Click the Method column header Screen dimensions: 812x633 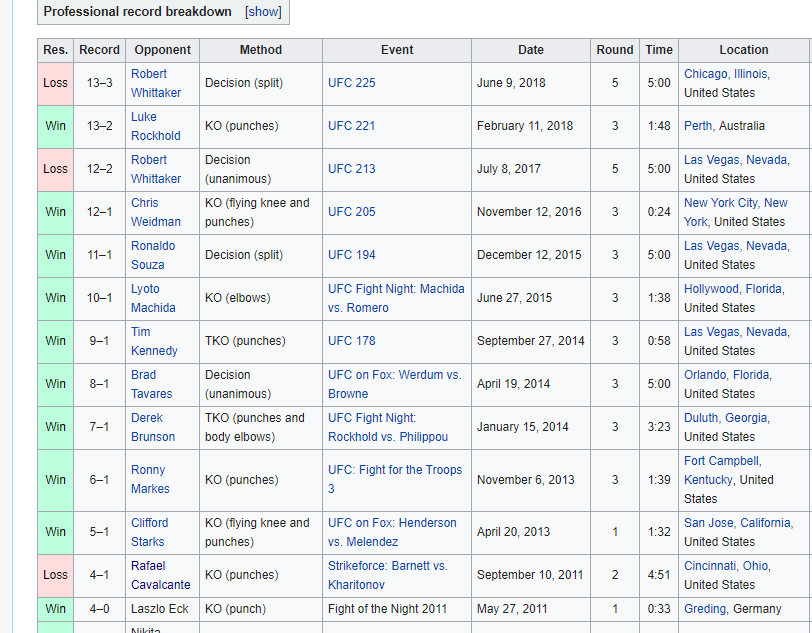261,50
